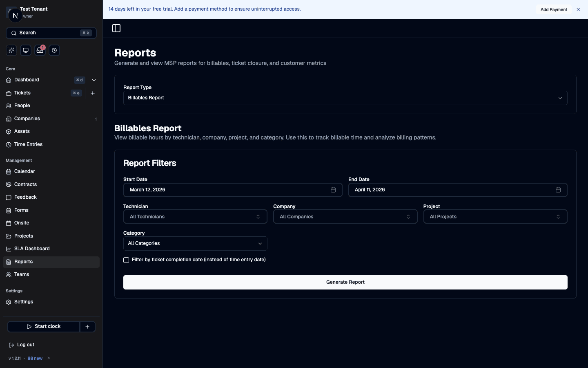Open the End Date calendar icon

pyautogui.click(x=558, y=190)
